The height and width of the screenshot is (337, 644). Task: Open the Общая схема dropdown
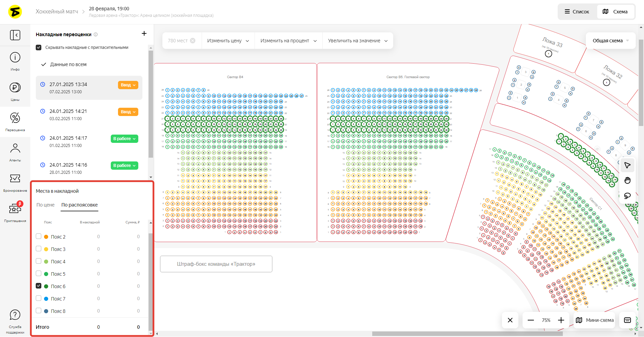click(x=610, y=41)
